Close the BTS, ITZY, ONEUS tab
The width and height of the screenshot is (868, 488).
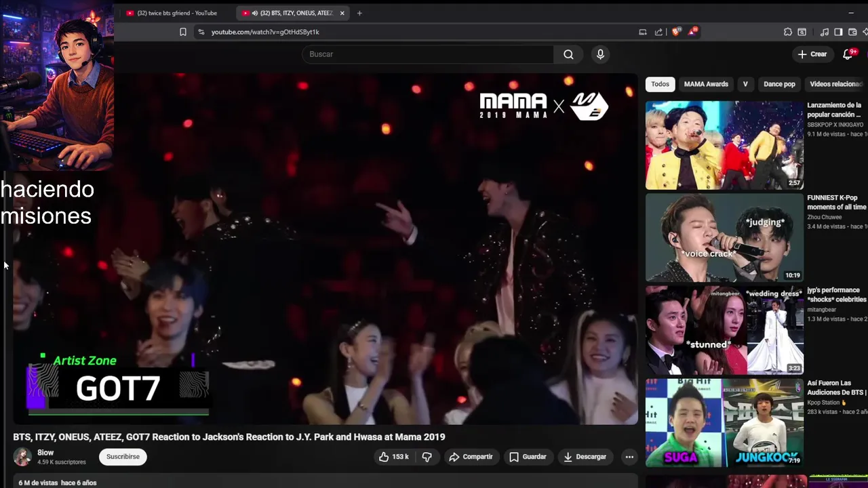pyautogui.click(x=342, y=13)
